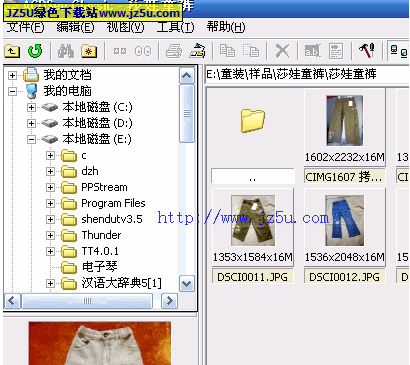Click the printer toolbar icon
The image size is (410, 365).
pyautogui.click(x=174, y=51)
